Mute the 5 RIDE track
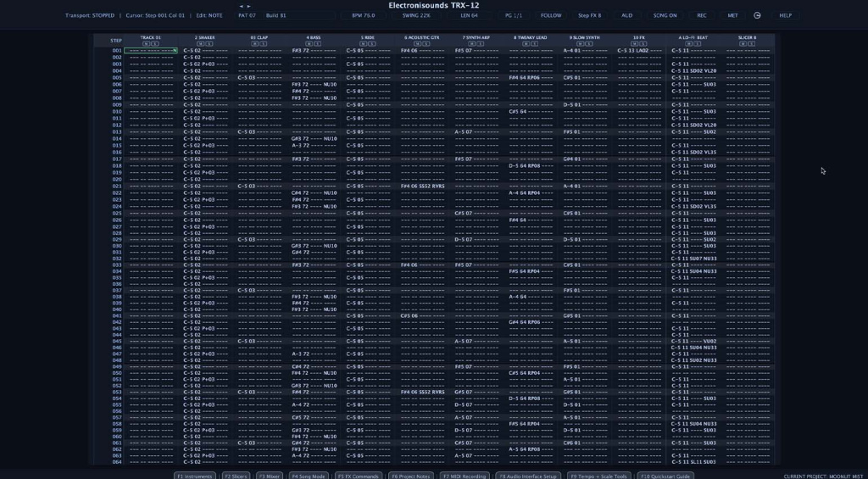 tap(364, 43)
